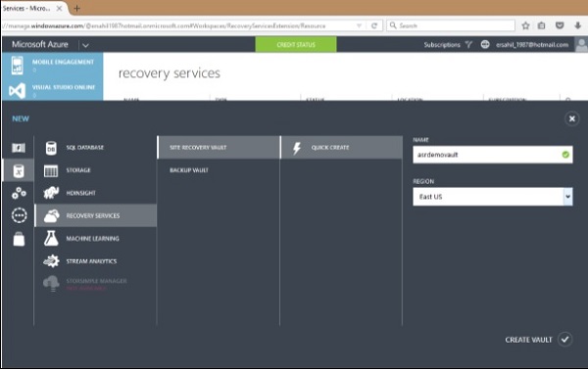Click the Storage label text

(78, 170)
